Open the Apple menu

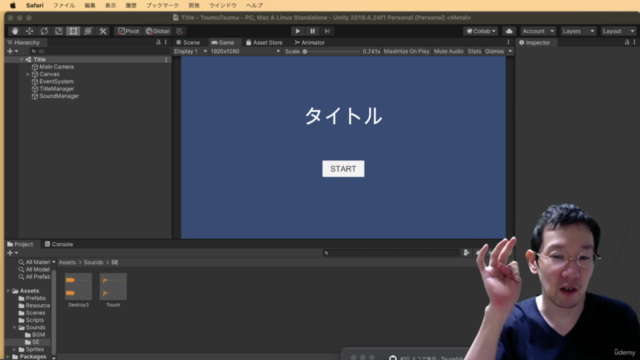(x=13, y=5)
